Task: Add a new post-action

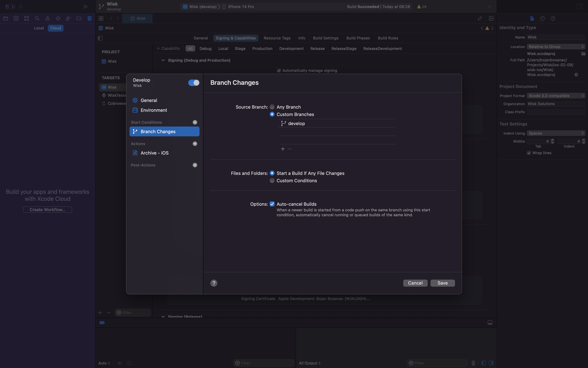Action: pyautogui.click(x=195, y=165)
